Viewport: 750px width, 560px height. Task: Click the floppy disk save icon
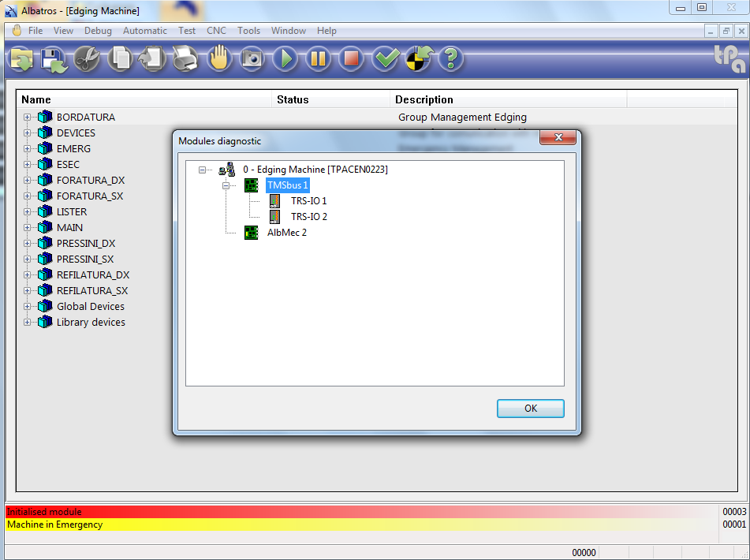tap(54, 59)
